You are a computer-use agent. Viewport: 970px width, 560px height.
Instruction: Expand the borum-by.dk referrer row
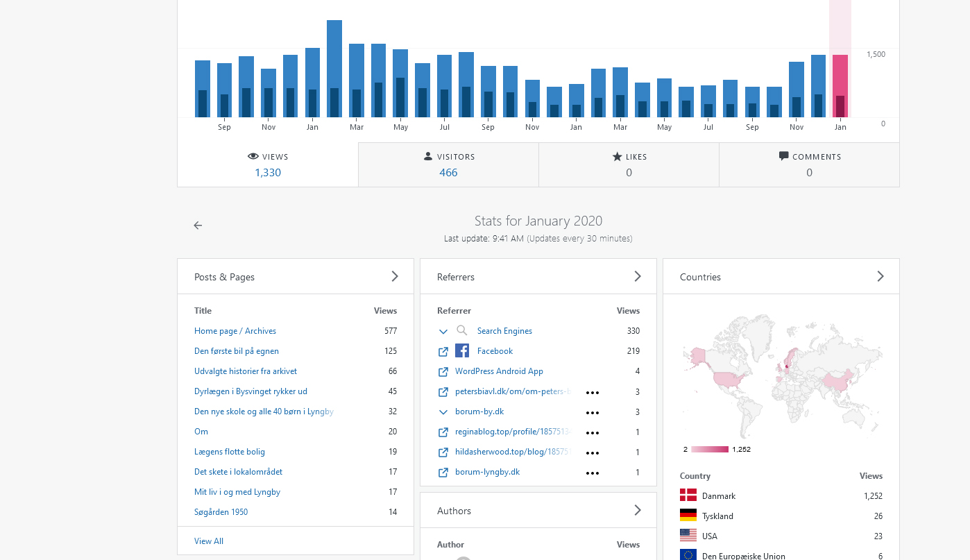point(443,412)
